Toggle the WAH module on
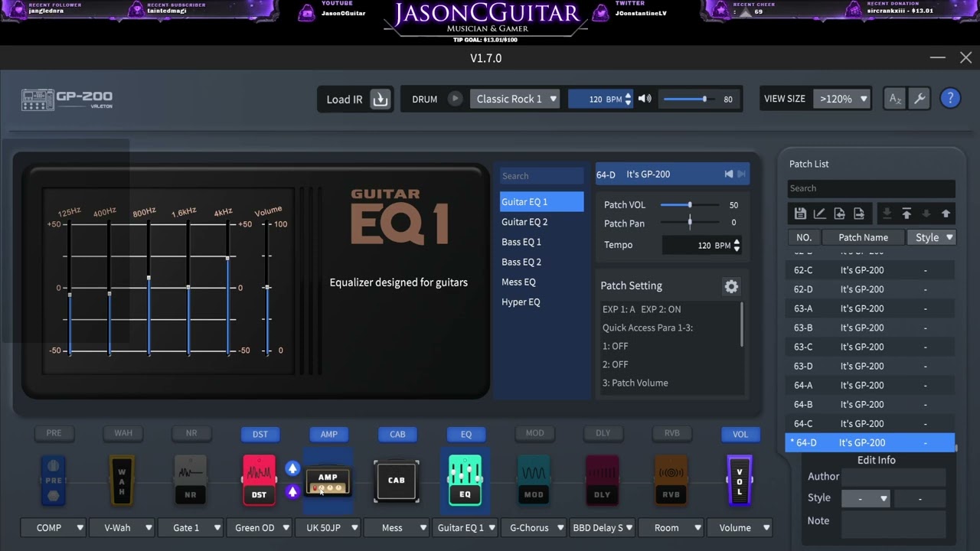 click(x=123, y=433)
